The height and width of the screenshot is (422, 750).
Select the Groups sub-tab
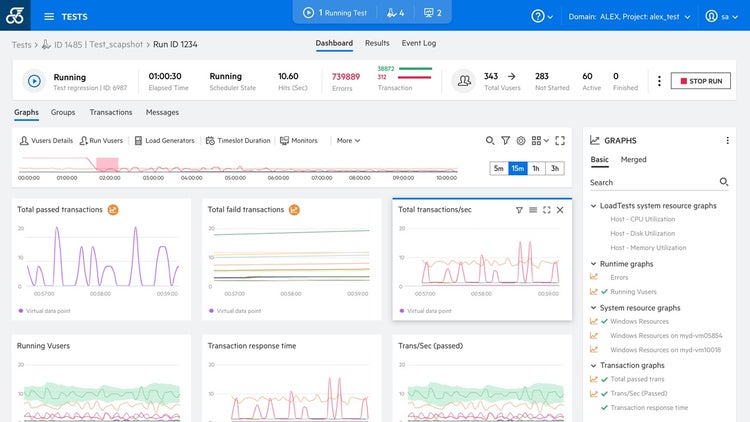[x=63, y=112]
